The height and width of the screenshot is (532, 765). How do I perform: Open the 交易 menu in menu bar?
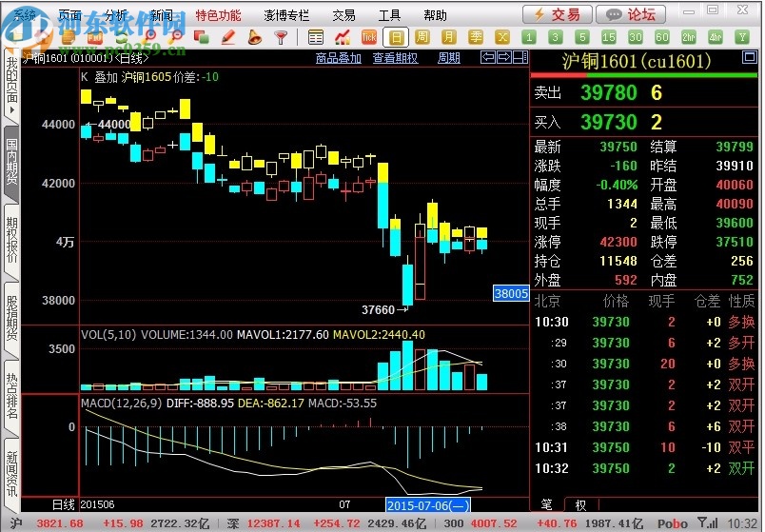(343, 15)
